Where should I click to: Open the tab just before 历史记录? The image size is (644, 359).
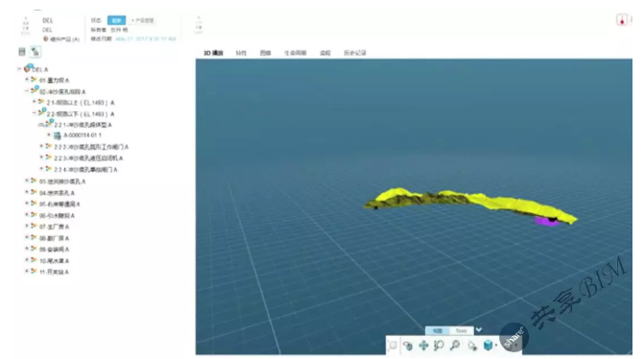click(324, 53)
